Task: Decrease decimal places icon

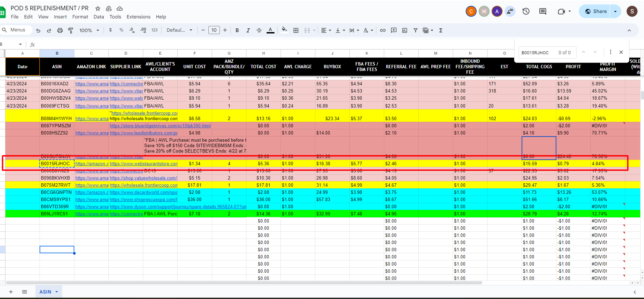Action: [132, 30]
